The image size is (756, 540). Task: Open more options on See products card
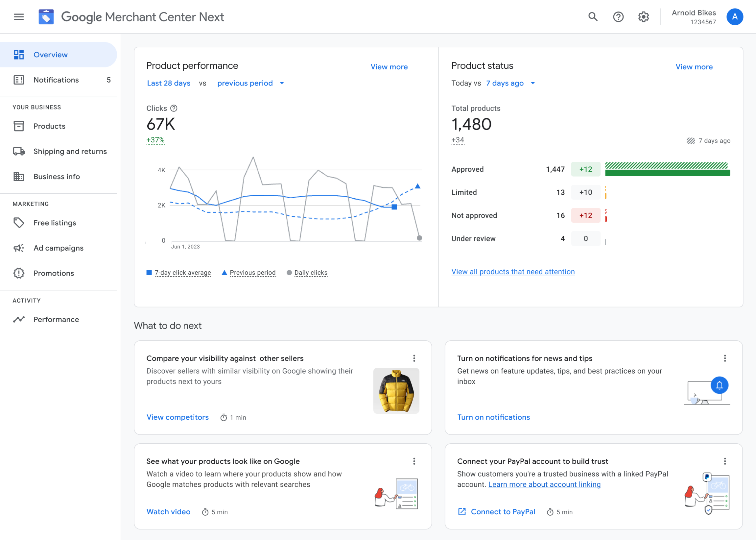pos(414,461)
